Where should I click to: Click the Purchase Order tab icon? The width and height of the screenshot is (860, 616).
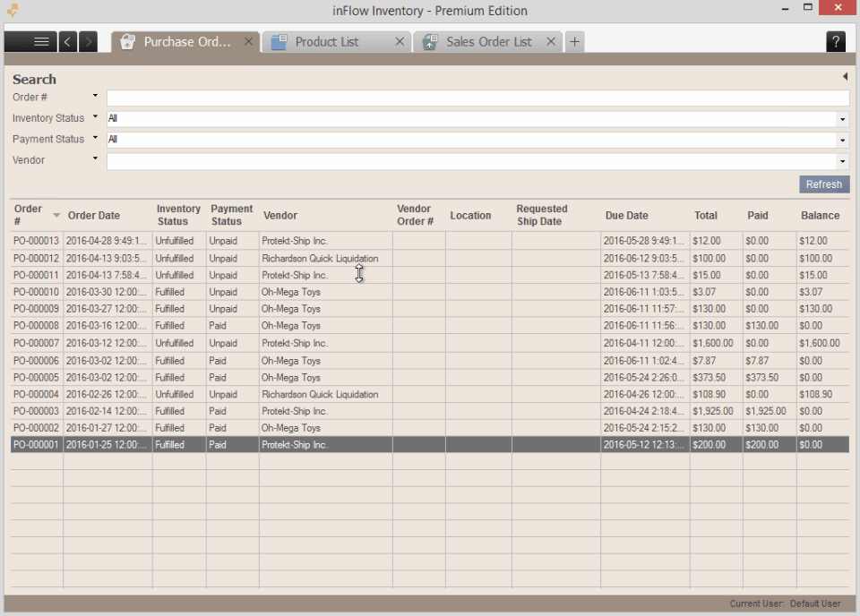(x=127, y=42)
